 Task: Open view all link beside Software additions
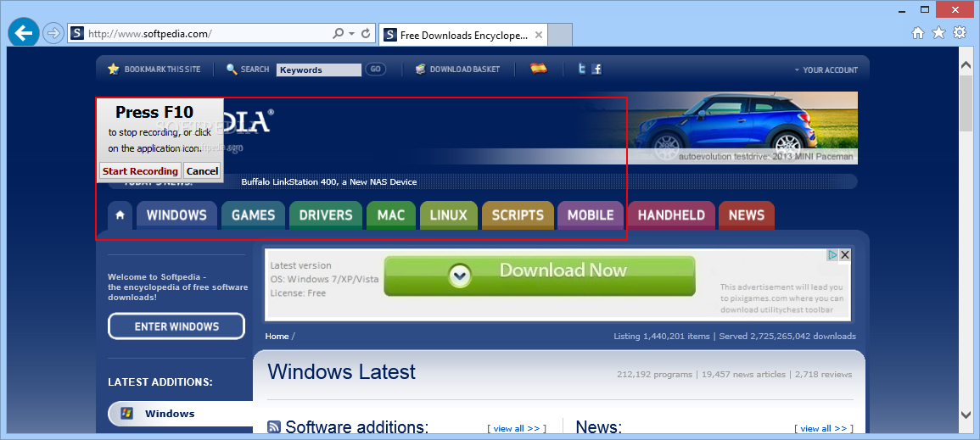(x=517, y=428)
